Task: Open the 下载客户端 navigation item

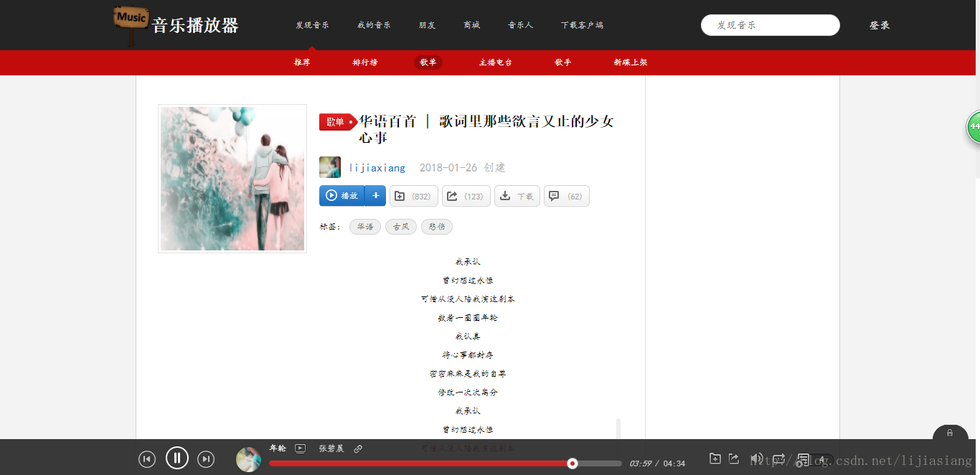Action: click(583, 25)
